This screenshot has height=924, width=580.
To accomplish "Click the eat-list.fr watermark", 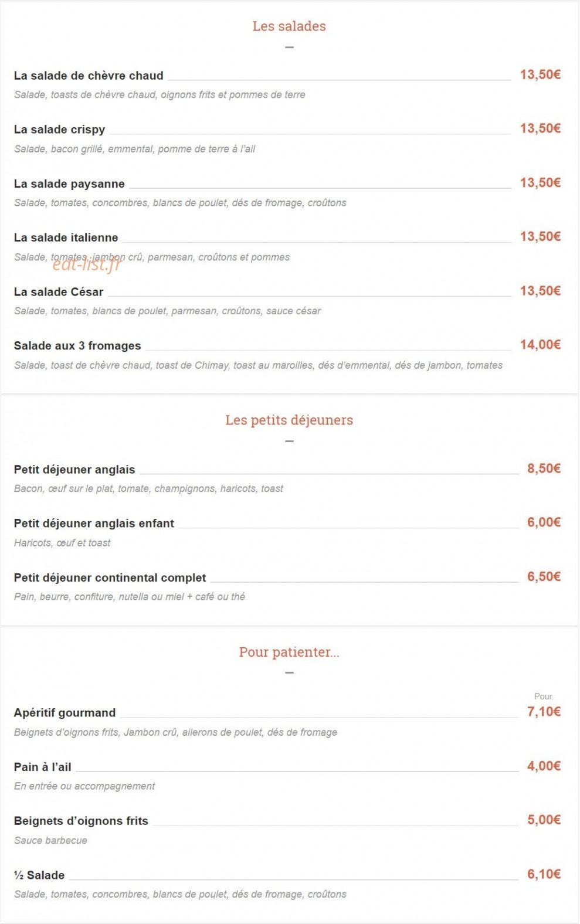I will tap(87, 264).
